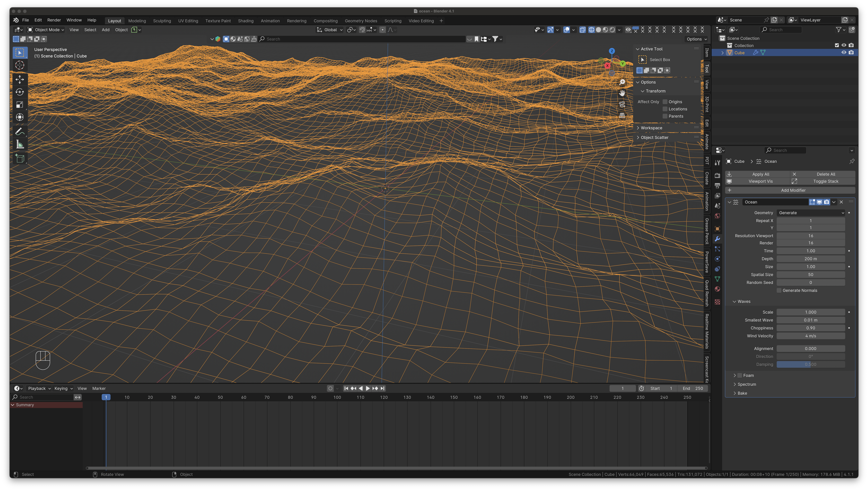Jump to the timeline end frame
The height and width of the screenshot is (490, 868).
point(383,388)
